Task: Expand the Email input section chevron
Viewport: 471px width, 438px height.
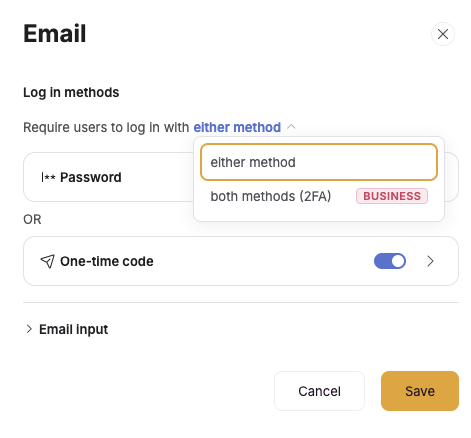Action: [x=29, y=329]
